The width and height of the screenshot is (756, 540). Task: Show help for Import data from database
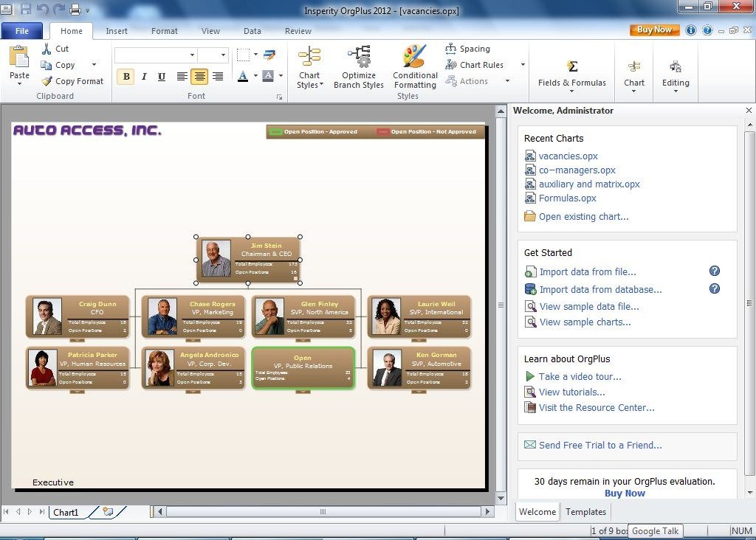(715, 288)
